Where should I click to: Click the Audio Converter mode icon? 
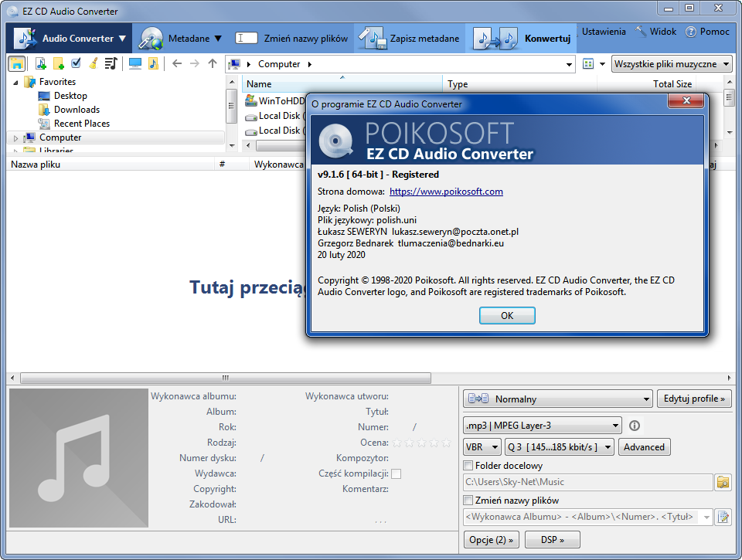[x=25, y=39]
